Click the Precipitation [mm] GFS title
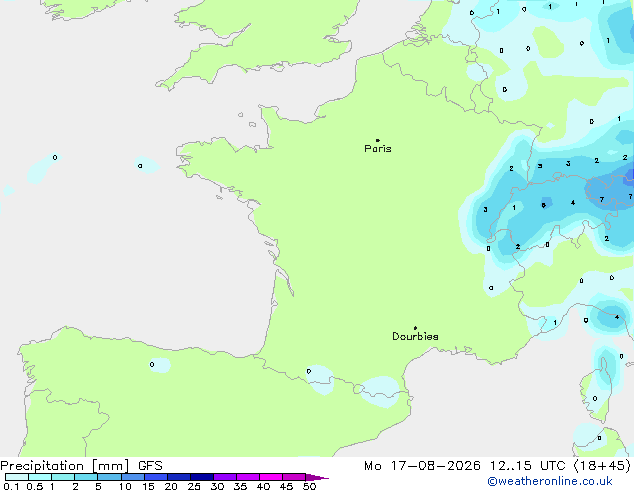 point(81,466)
